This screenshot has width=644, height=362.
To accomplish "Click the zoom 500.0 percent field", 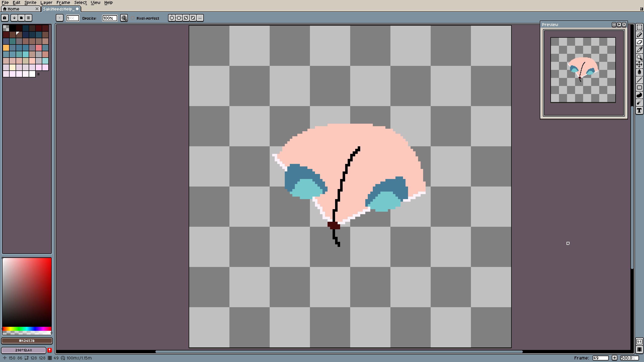I will pos(629,358).
